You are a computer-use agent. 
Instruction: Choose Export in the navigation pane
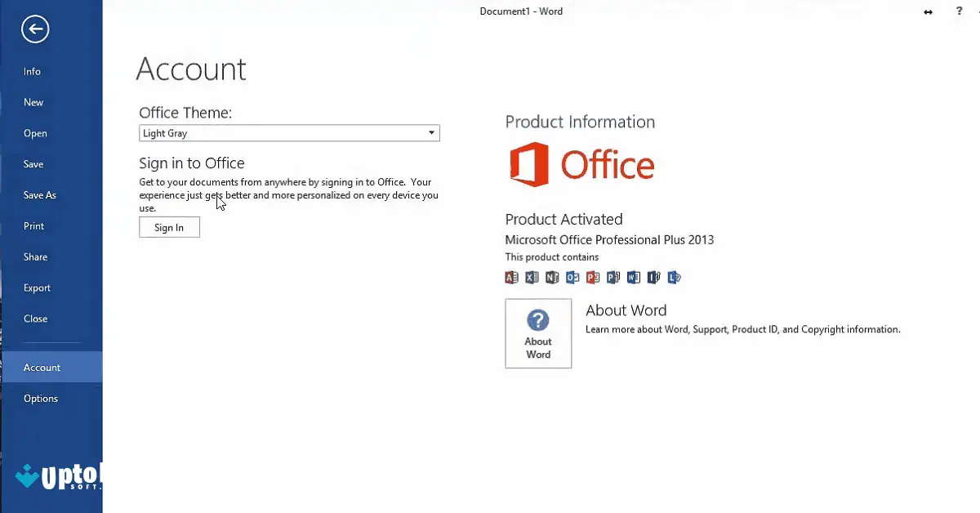pyautogui.click(x=37, y=288)
